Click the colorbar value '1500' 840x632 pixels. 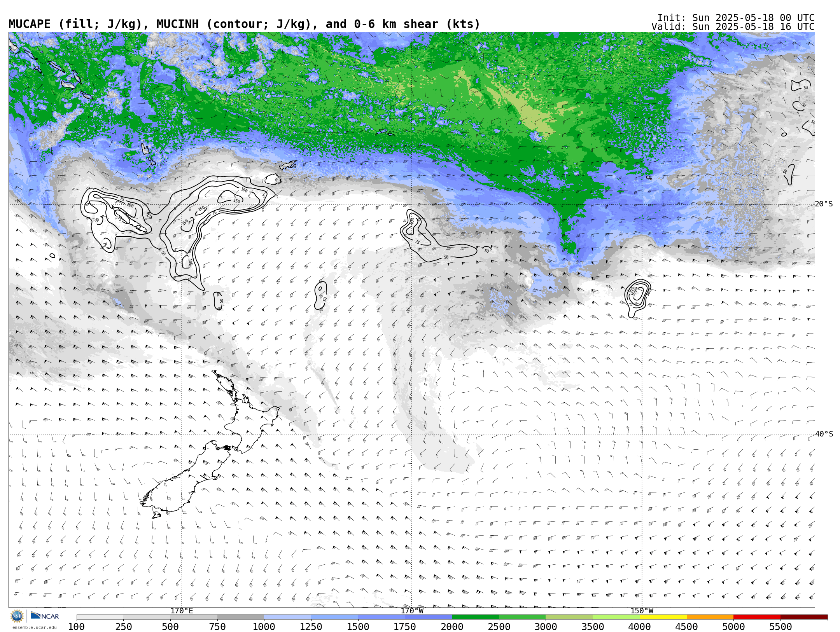358,627
